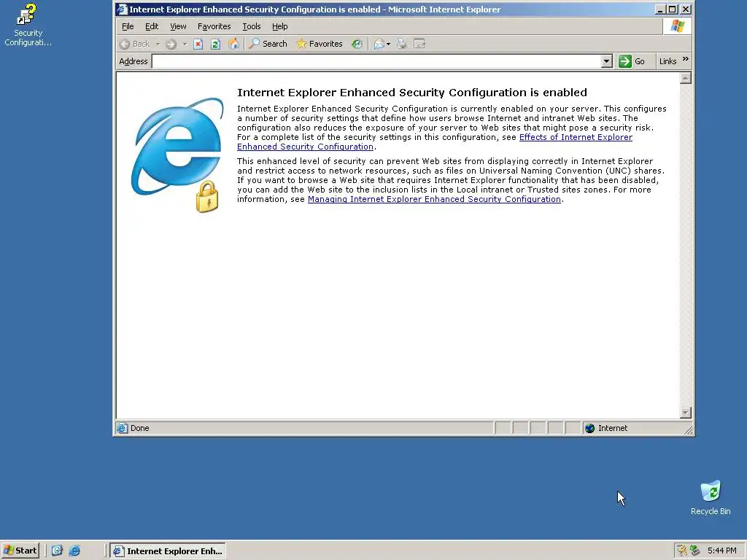Image resolution: width=747 pixels, height=560 pixels.
Task: Minimize the Internet Explorer window
Action: point(659,9)
